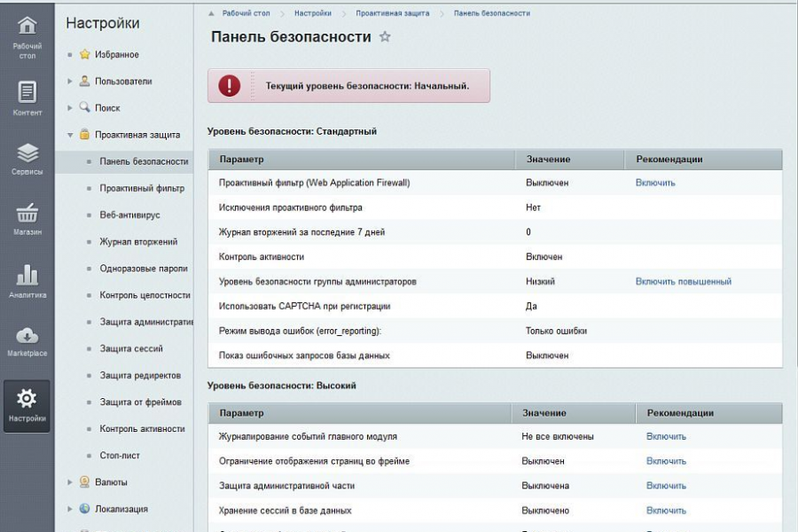Image resolution: width=798 pixels, height=532 pixels.
Task: Click the Параметр column header
Action: (x=242, y=160)
